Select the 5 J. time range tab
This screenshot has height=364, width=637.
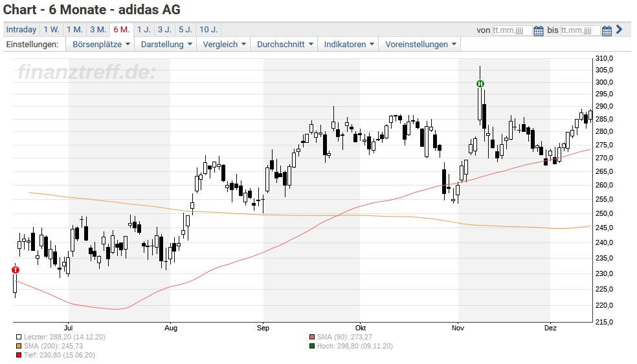185,30
